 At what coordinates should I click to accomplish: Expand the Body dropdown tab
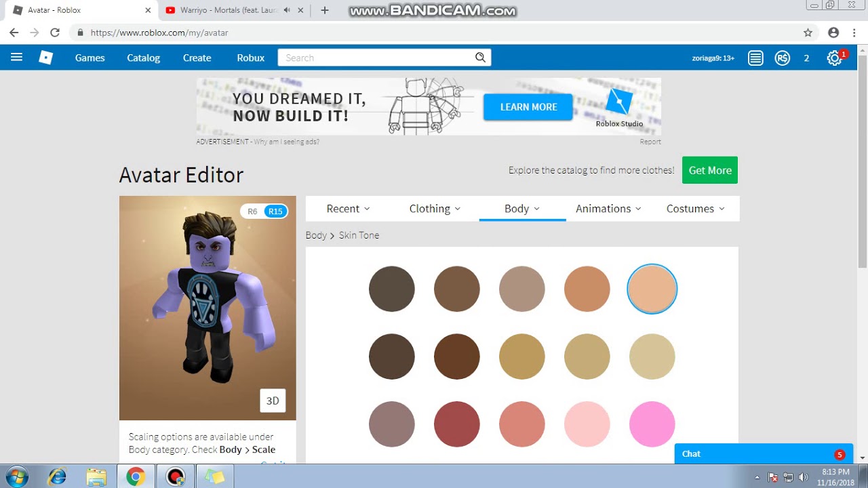coord(522,209)
